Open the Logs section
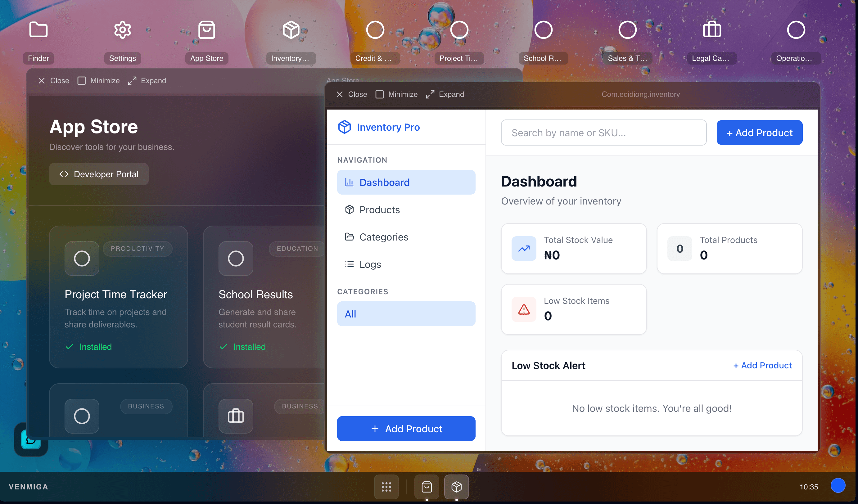This screenshot has width=858, height=504. (x=370, y=264)
